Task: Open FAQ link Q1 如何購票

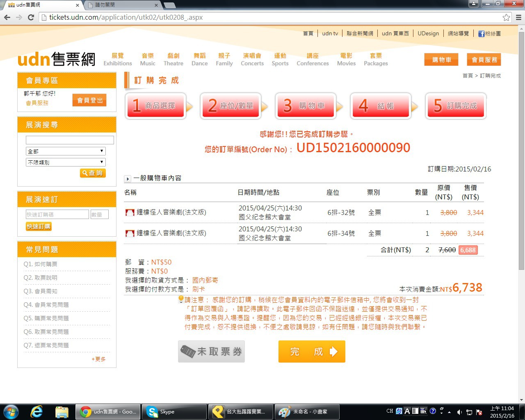Action: (x=41, y=264)
